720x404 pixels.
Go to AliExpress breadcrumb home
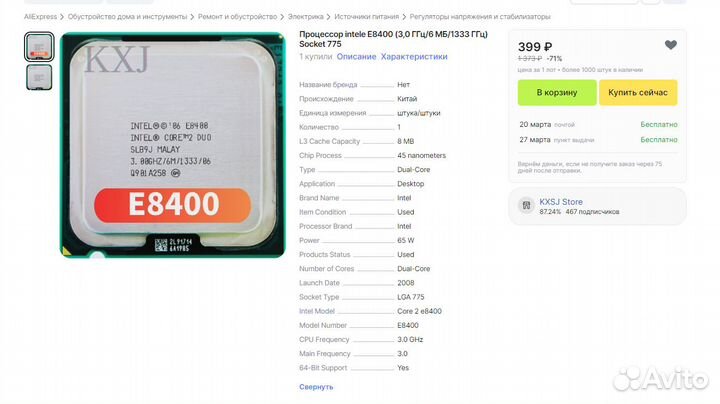pos(40,17)
